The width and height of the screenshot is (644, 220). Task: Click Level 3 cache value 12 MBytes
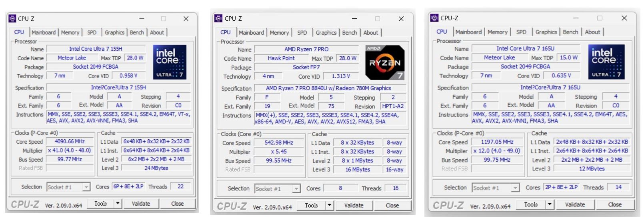point(592,168)
